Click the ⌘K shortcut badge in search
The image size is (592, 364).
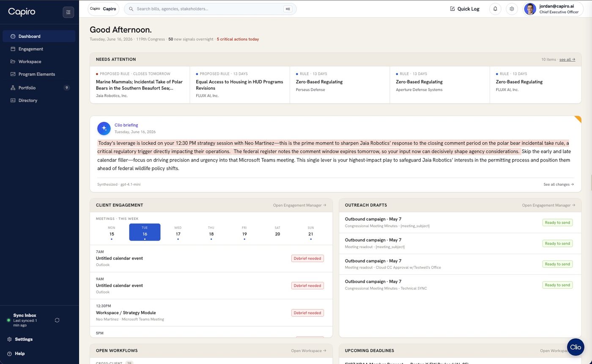coord(288,9)
